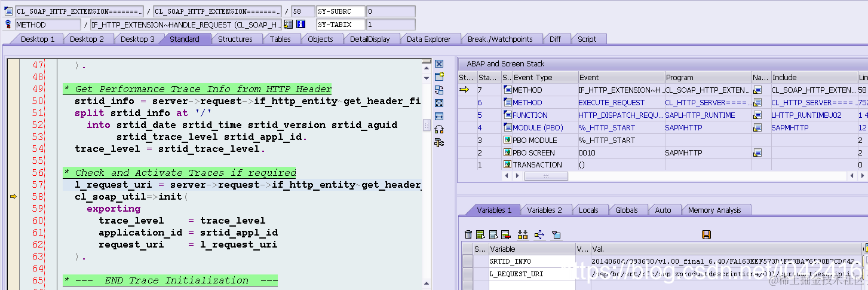Click the tool settings icon below headset icon
The width and height of the screenshot is (868, 290).
pos(439,142)
